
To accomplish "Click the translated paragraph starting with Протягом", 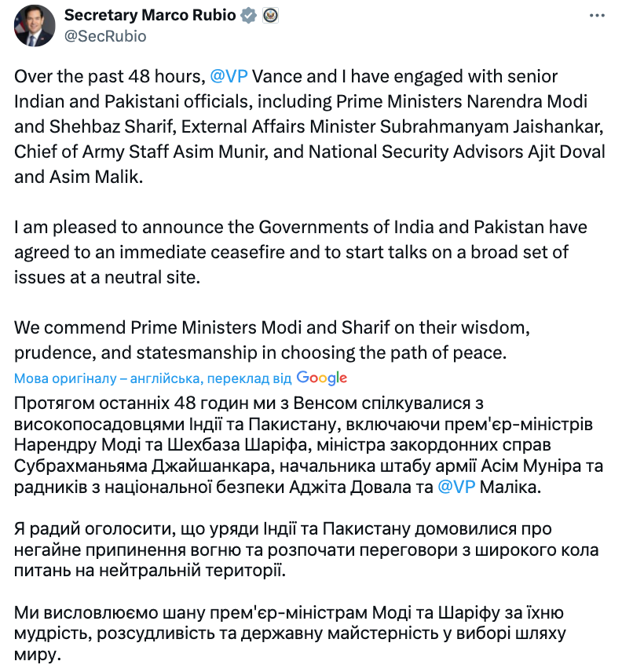I will [309, 445].
